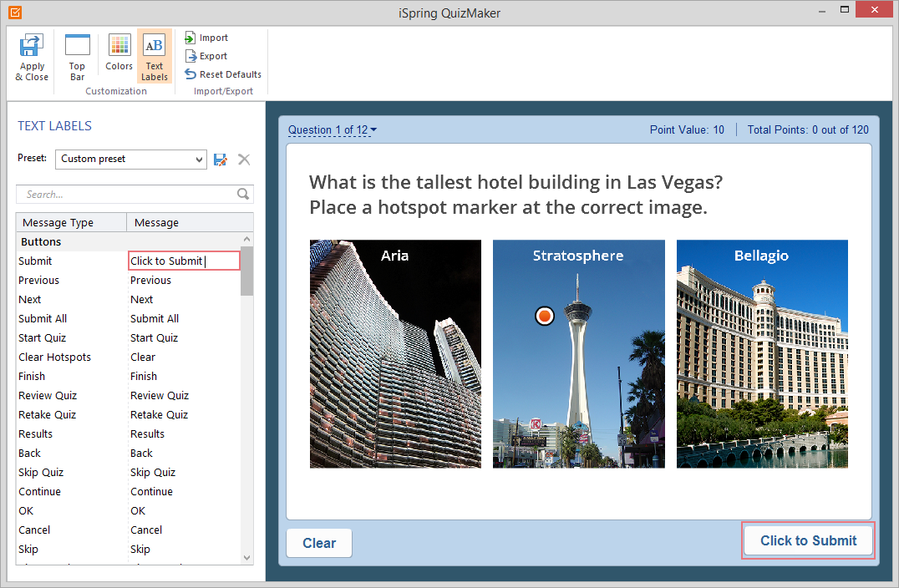The width and height of the screenshot is (899, 588).
Task: Click the list scroll down arrow
Action: 247,558
